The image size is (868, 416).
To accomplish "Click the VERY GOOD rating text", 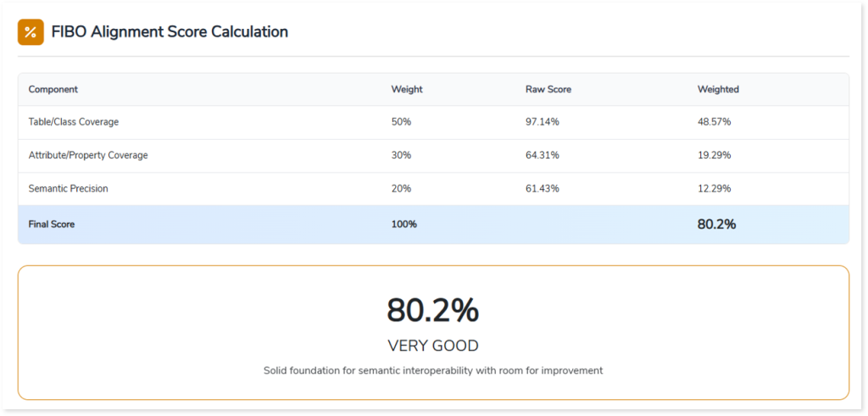I will click(433, 346).
